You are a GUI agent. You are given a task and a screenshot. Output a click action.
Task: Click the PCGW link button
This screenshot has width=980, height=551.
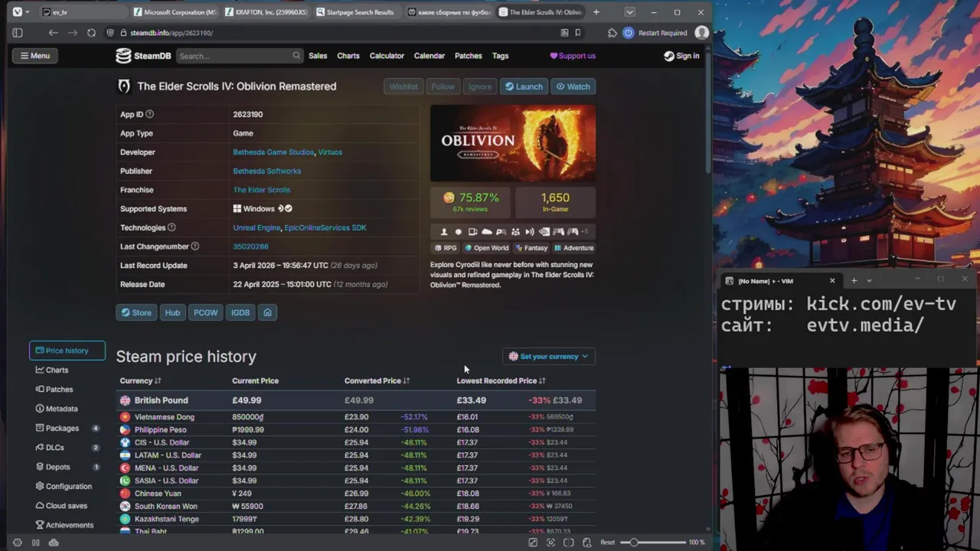tap(205, 312)
